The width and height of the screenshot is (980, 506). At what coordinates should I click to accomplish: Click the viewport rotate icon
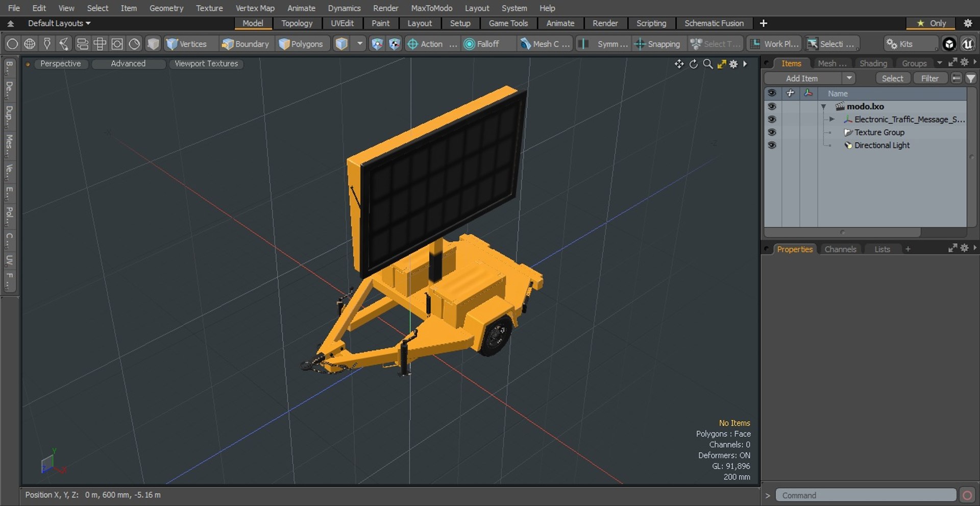click(x=693, y=64)
